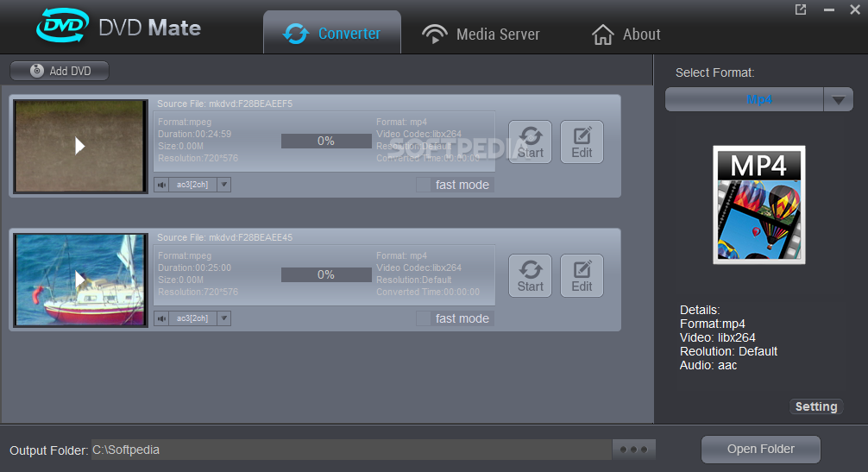Image resolution: width=868 pixels, height=472 pixels.
Task: Click the Add DVD disc icon
Action: click(37, 71)
